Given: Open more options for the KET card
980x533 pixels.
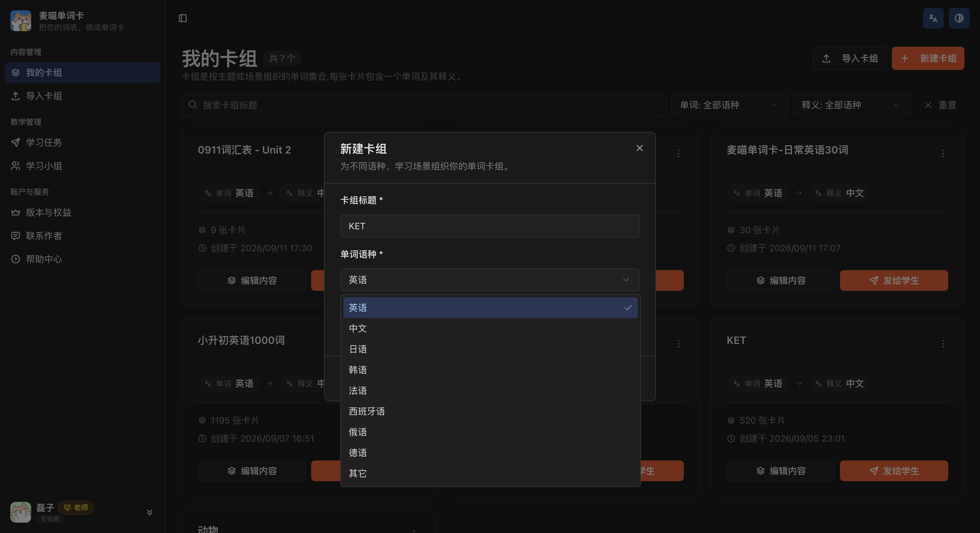Looking at the screenshot, I should click(x=943, y=344).
